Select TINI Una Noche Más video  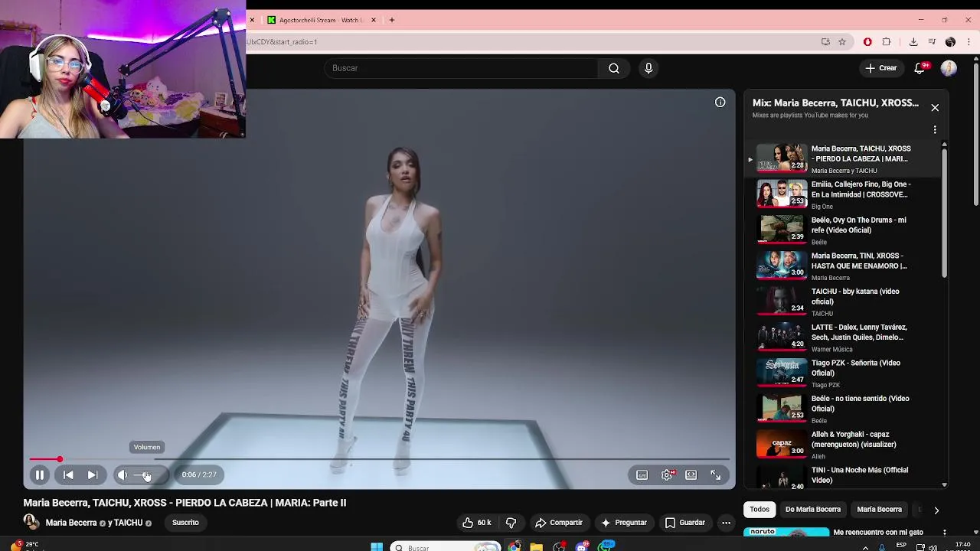[x=841, y=476]
